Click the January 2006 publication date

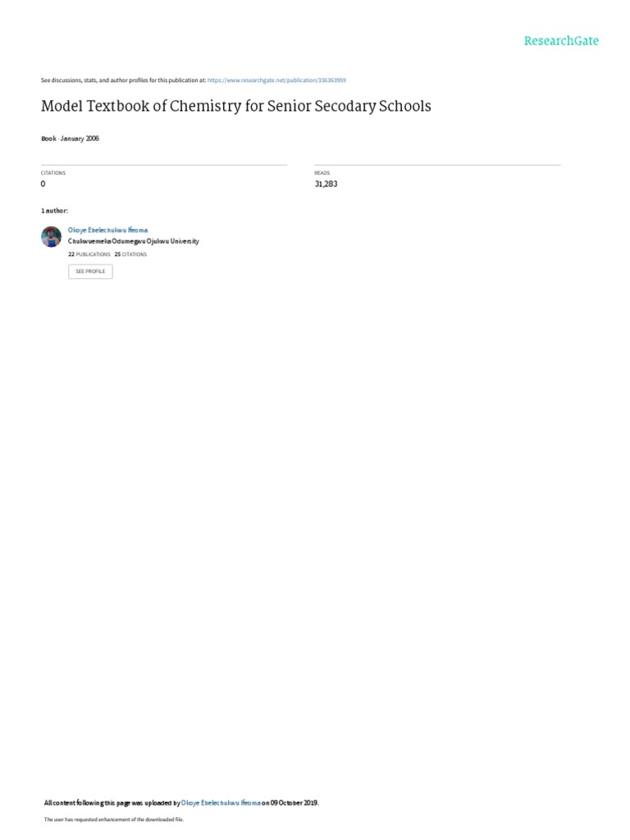(x=80, y=138)
